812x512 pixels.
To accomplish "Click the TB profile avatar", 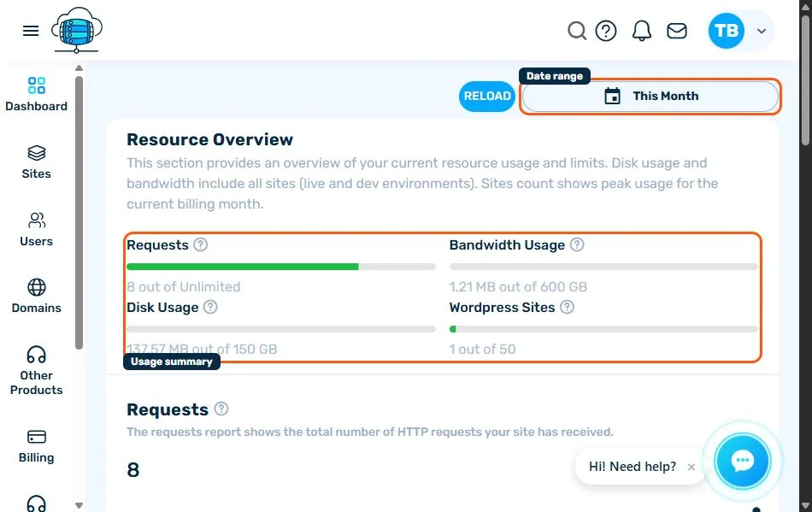I will click(726, 31).
